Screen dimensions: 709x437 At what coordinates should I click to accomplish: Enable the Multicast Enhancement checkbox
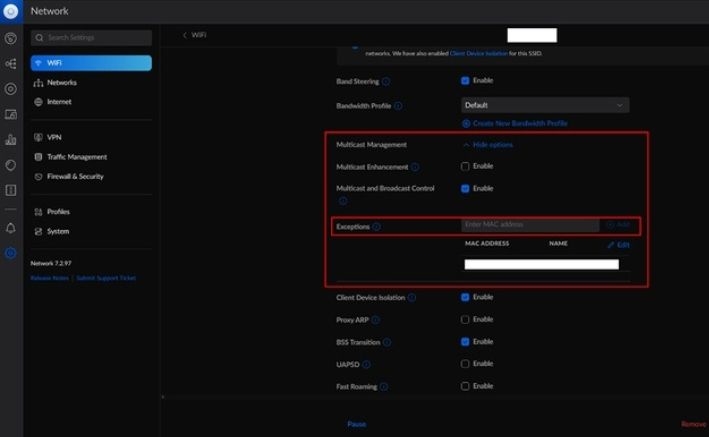pyautogui.click(x=466, y=166)
